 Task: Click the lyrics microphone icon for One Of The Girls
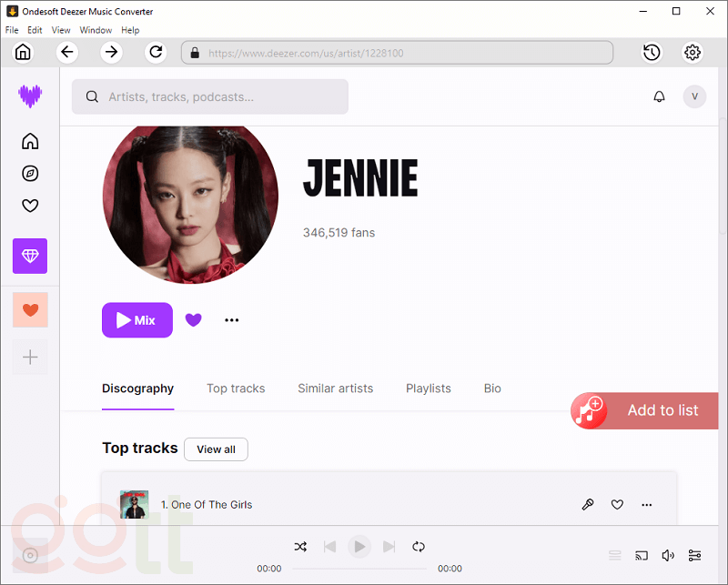point(588,505)
